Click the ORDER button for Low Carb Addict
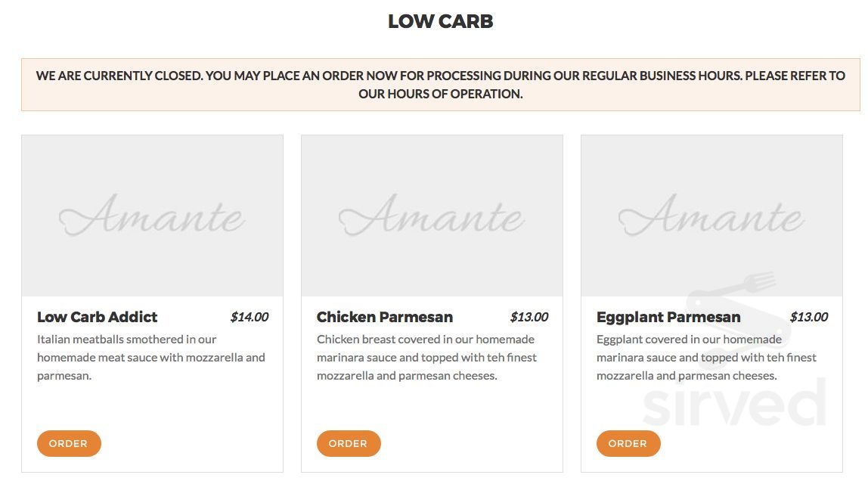868x481 pixels. point(69,443)
